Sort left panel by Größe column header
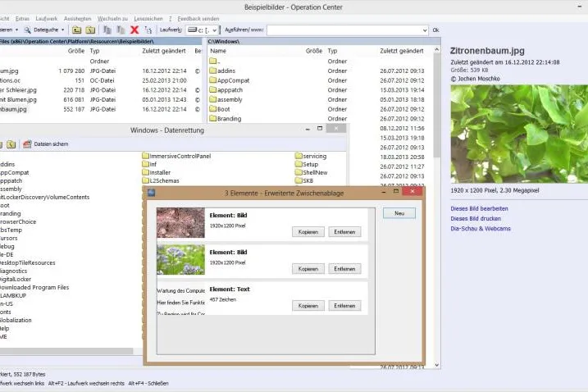 coord(76,51)
